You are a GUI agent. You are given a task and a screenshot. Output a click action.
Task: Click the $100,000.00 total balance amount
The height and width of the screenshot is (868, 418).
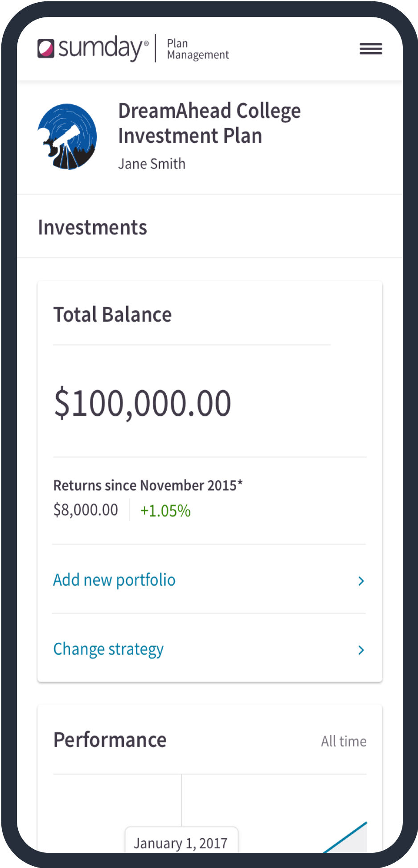(143, 404)
